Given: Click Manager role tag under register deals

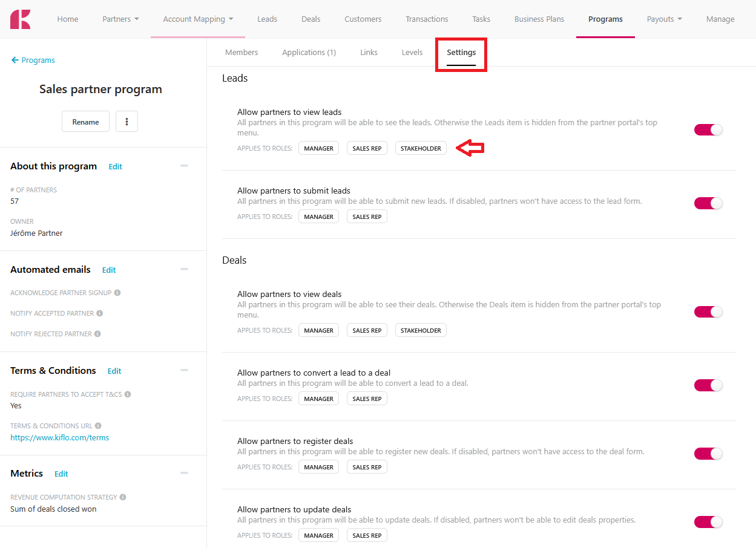Looking at the screenshot, I should pyautogui.click(x=318, y=467).
